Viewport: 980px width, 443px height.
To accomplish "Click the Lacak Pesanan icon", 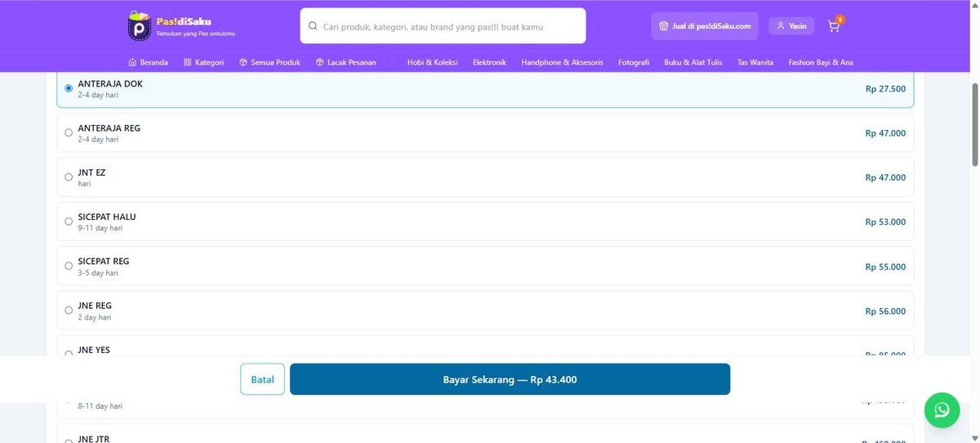I will point(320,62).
